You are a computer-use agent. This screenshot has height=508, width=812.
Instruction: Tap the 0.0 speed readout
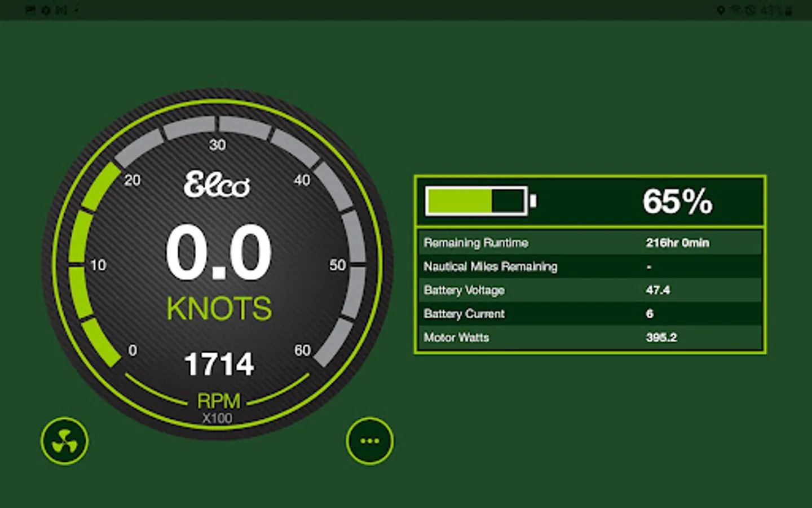click(x=219, y=252)
